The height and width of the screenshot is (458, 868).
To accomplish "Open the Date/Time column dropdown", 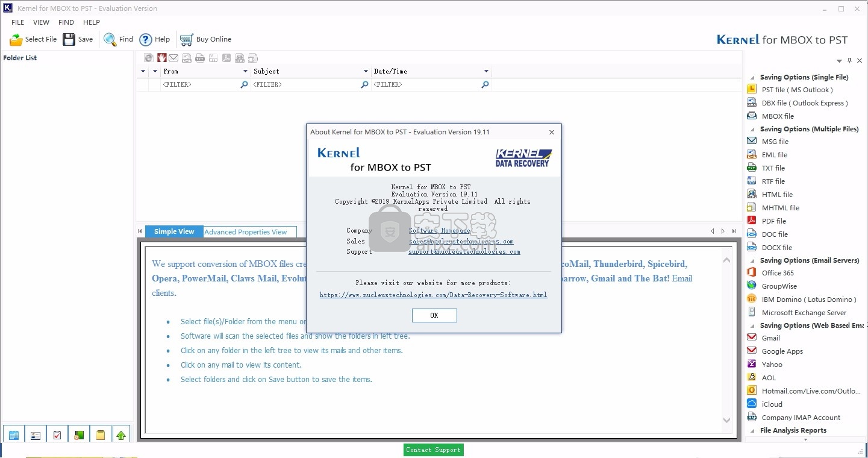I will tap(486, 71).
